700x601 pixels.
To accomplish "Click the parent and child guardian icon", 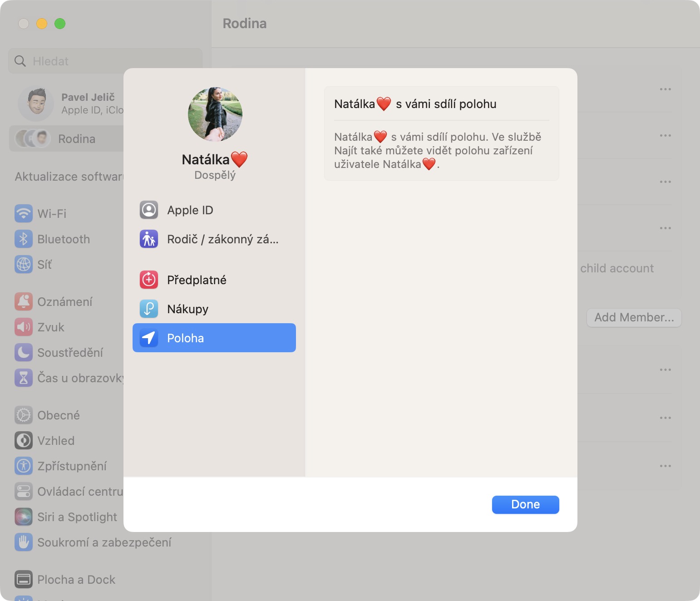I will [x=149, y=239].
